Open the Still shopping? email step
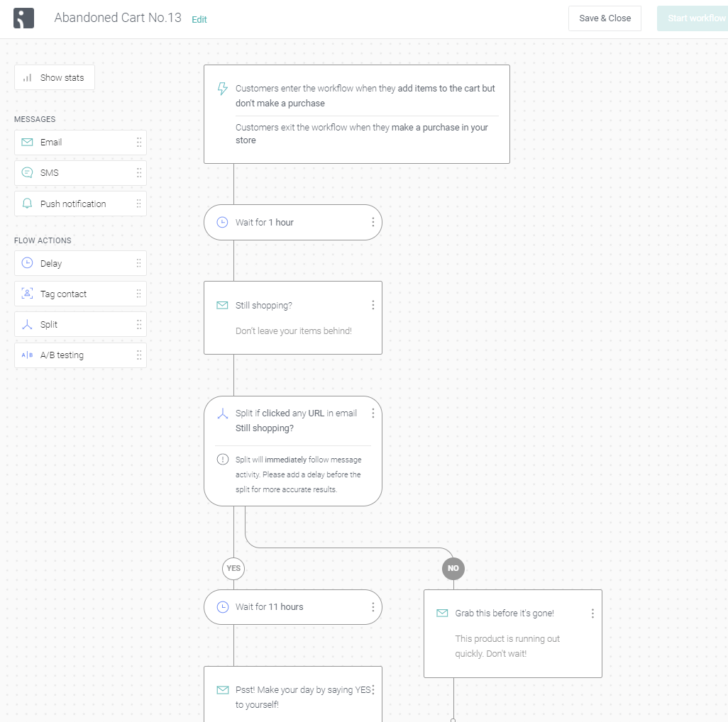The height and width of the screenshot is (722, 728). click(293, 318)
